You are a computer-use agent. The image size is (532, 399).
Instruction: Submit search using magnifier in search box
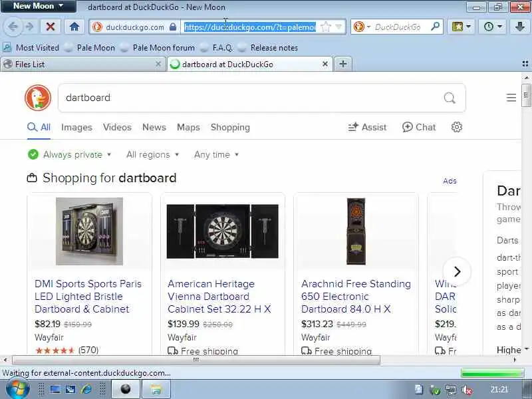pos(450,98)
